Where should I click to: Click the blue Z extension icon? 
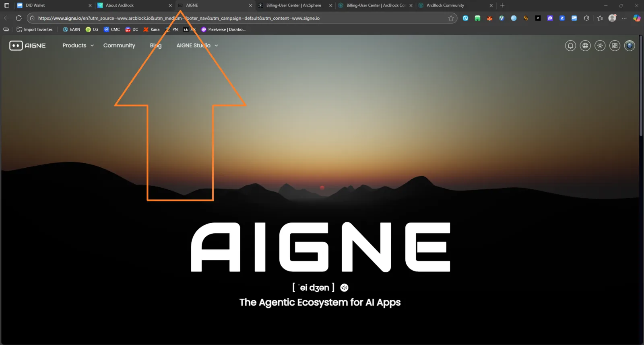(x=562, y=18)
